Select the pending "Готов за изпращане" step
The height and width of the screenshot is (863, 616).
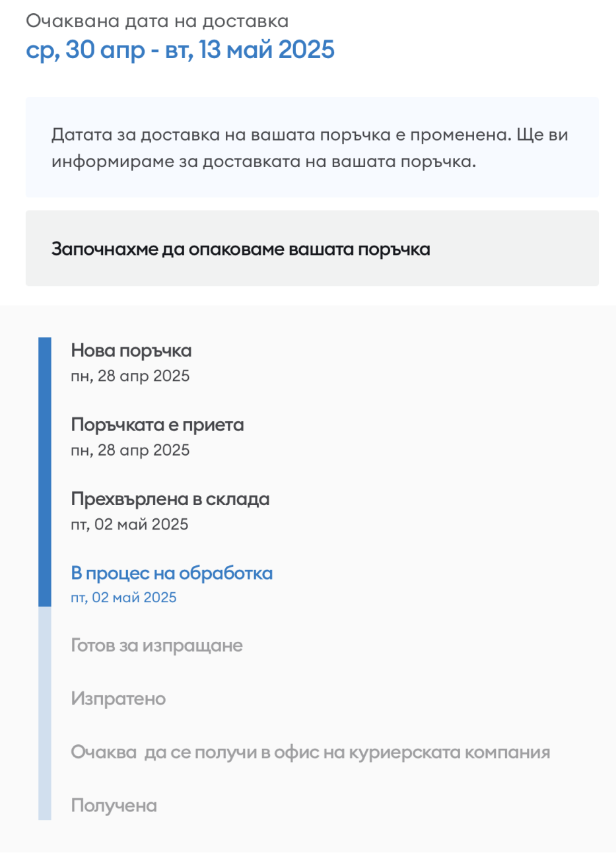(156, 646)
